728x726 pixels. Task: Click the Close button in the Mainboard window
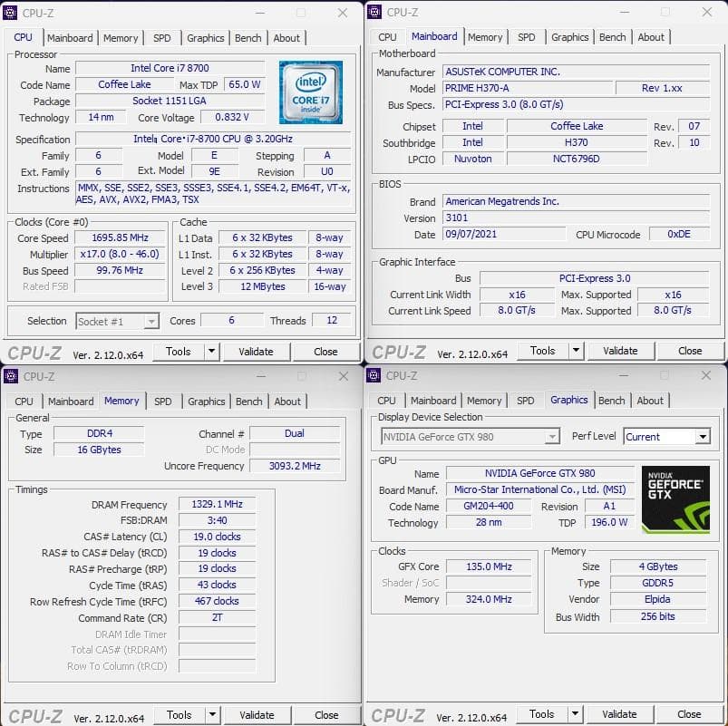(690, 351)
